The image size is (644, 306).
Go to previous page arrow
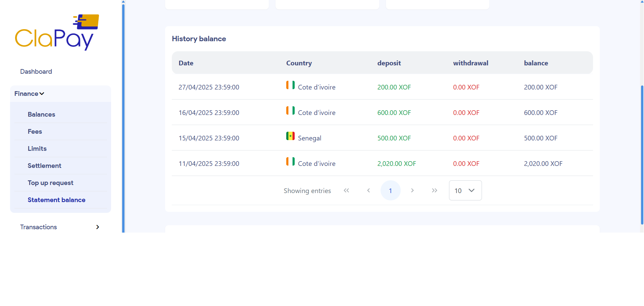(368, 190)
